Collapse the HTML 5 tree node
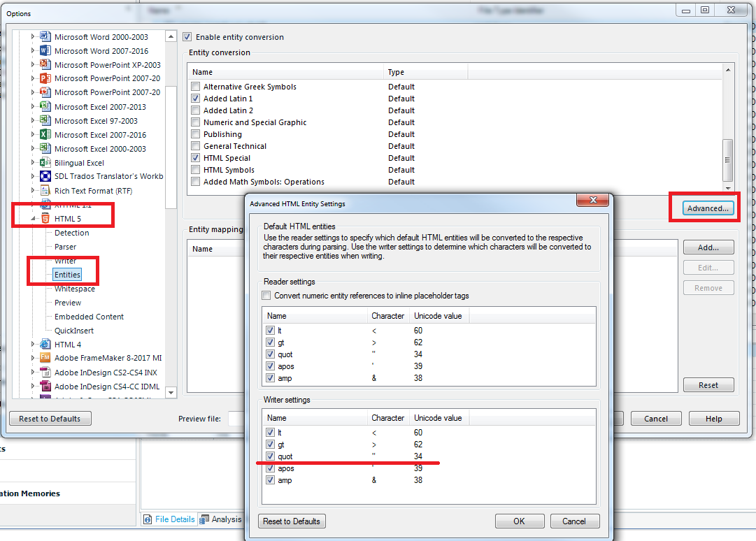Screen dimensions: 756x541 click(x=33, y=219)
